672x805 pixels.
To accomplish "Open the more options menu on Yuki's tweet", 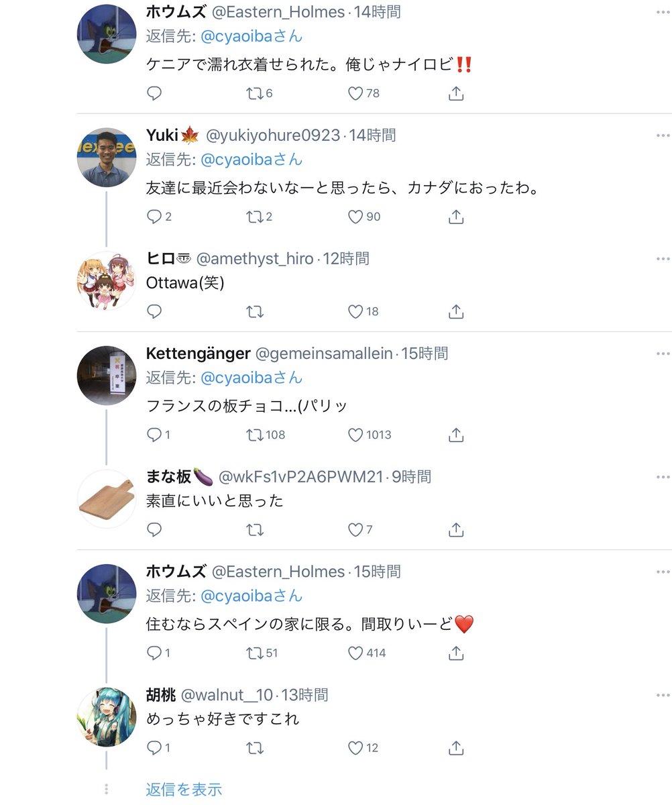I will click(x=663, y=136).
